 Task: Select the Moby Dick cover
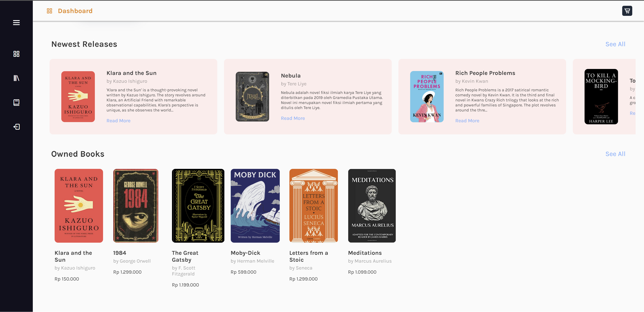point(255,206)
